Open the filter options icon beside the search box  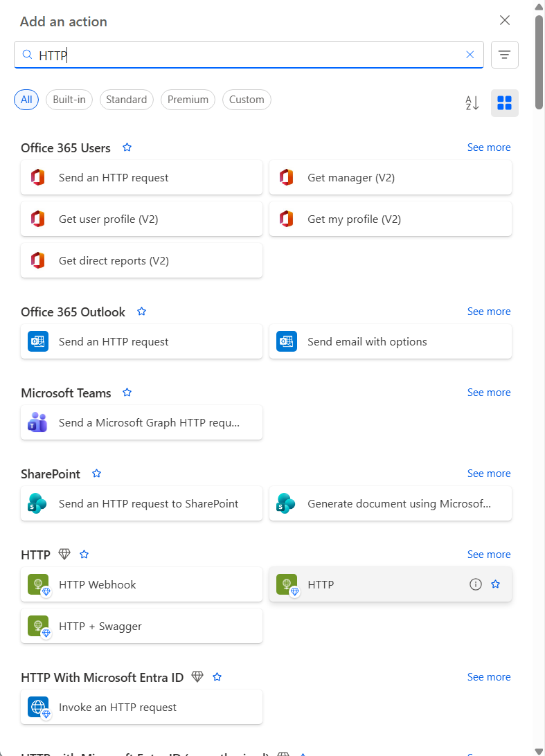(505, 54)
